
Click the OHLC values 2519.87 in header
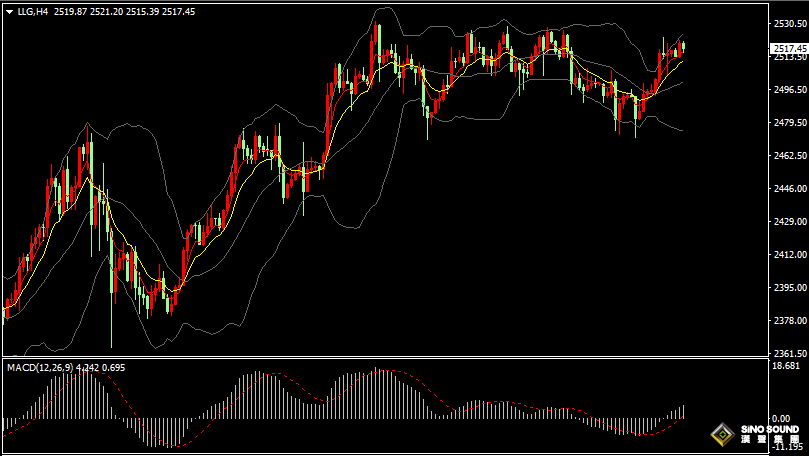[x=71, y=13]
